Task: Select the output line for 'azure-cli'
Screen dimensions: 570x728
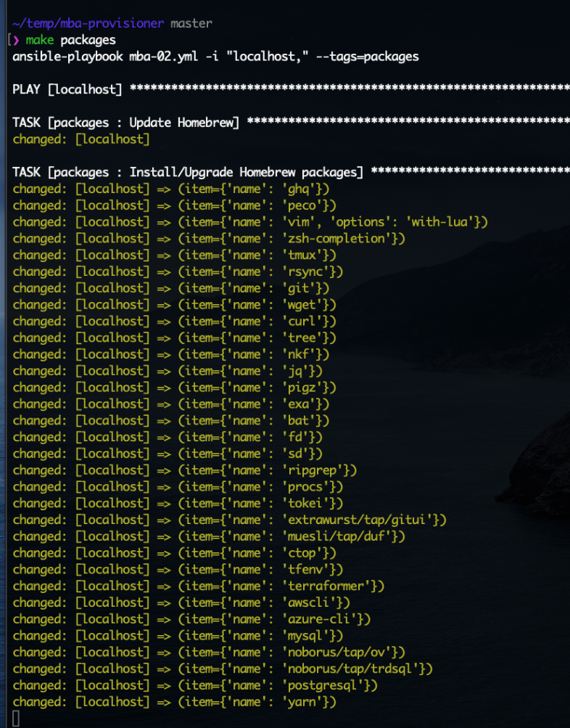Action: click(x=191, y=619)
